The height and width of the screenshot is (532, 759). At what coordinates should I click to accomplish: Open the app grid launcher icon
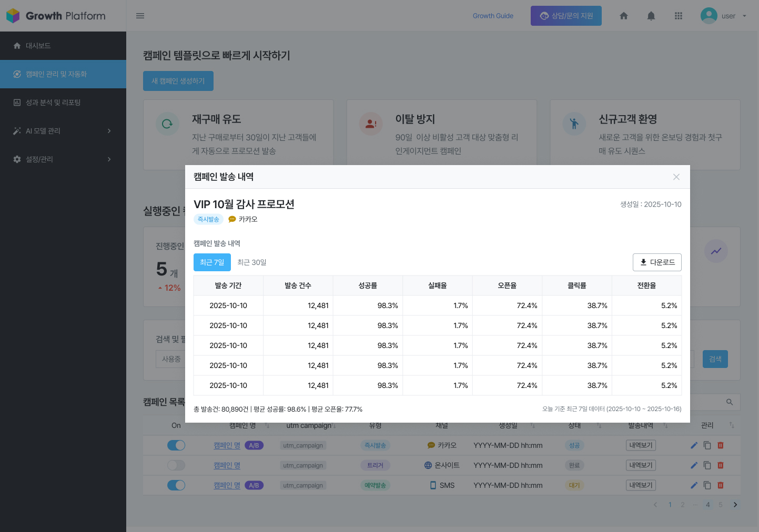point(678,16)
